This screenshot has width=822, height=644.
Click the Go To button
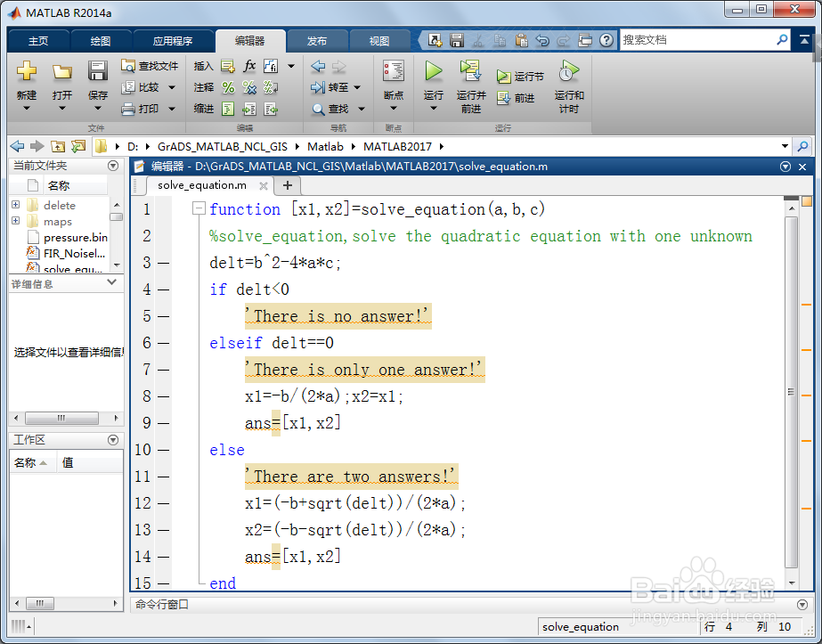330,87
